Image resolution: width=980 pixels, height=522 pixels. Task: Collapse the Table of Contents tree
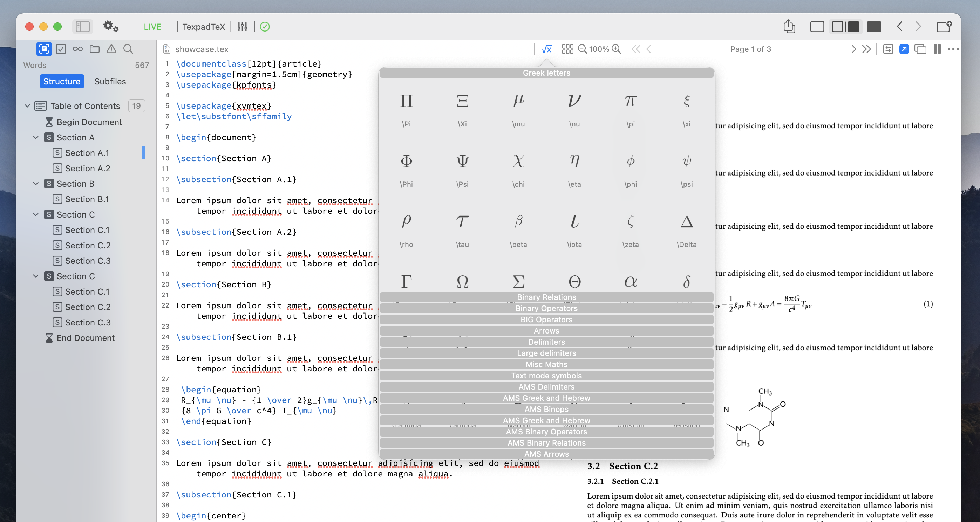coord(27,106)
